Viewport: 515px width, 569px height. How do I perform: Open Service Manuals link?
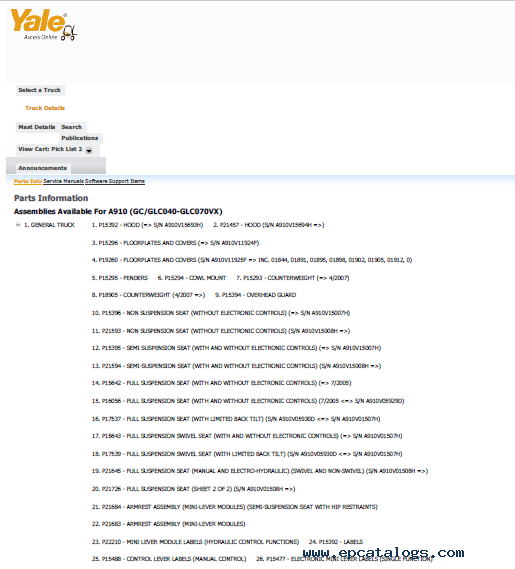[64, 181]
